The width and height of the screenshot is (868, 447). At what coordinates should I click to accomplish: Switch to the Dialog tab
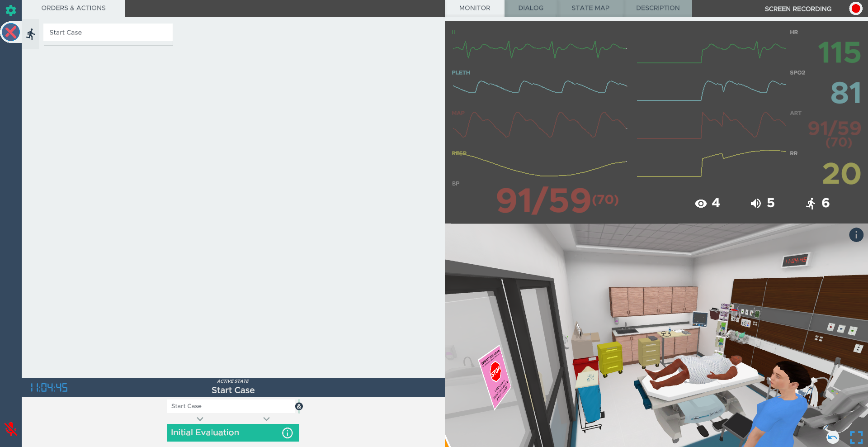(x=531, y=8)
